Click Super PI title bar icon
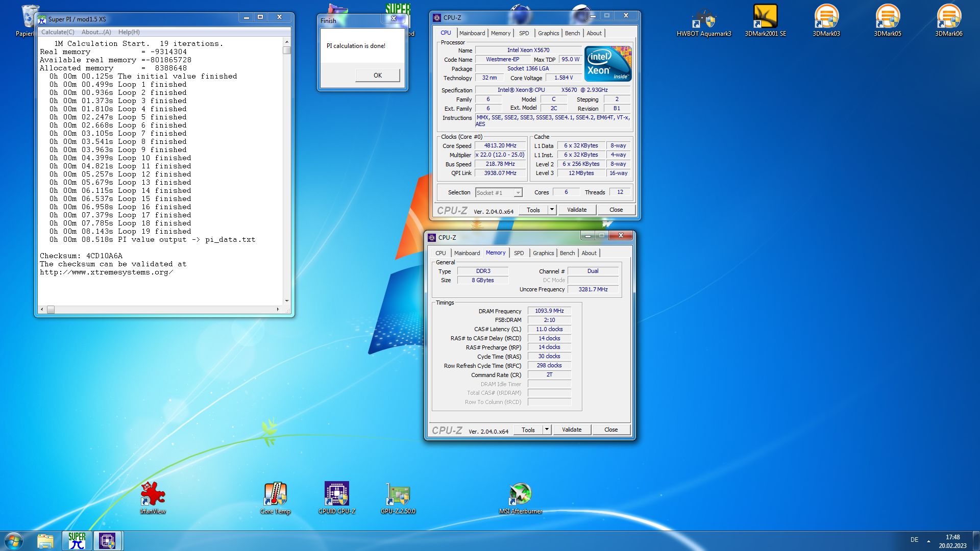The height and width of the screenshot is (551, 980). pos(42,19)
